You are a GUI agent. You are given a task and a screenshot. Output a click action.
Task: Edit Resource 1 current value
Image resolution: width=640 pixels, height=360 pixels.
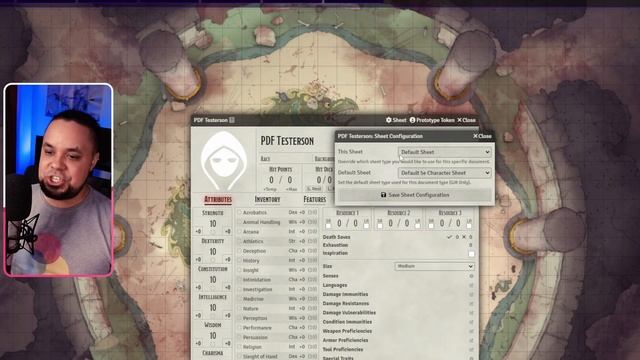pyautogui.click(x=339, y=223)
